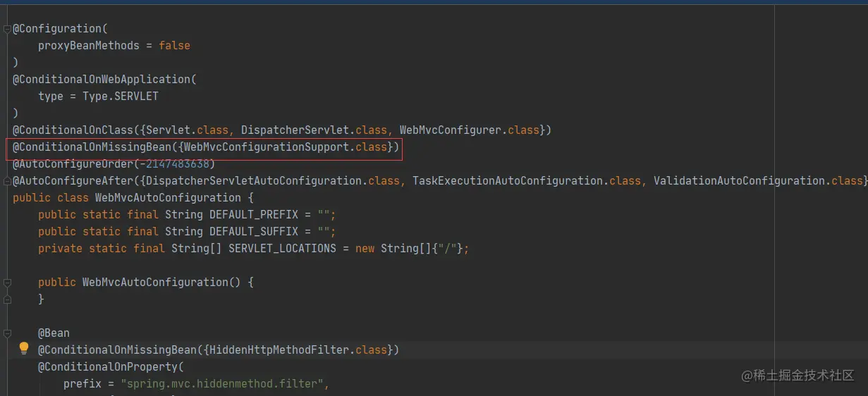The height and width of the screenshot is (396, 868).
Task: Click the "spring.mvc.hiddenmethod.filter" string
Action: pyautogui.click(x=222, y=384)
